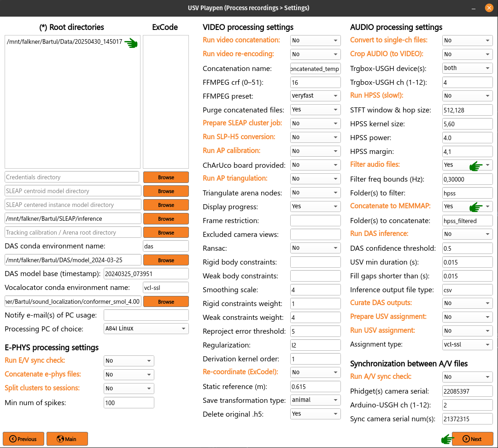Browse for the DAS model directory
Image resolution: width=498 pixels, height=448 pixels.
pos(166,260)
